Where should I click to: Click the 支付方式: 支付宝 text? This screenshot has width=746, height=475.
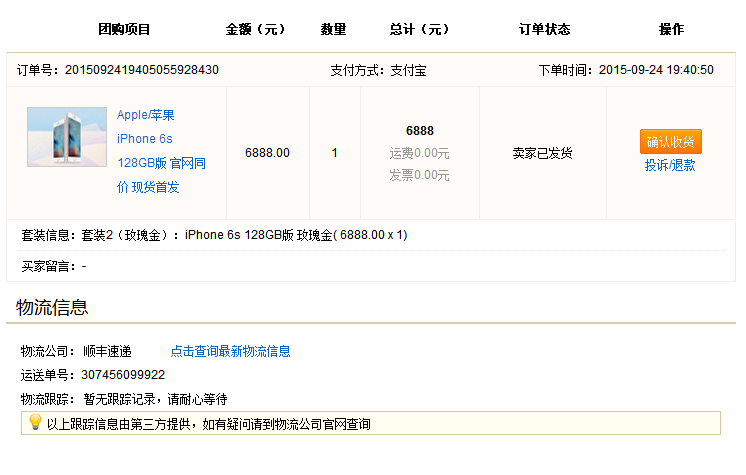(x=378, y=70)
